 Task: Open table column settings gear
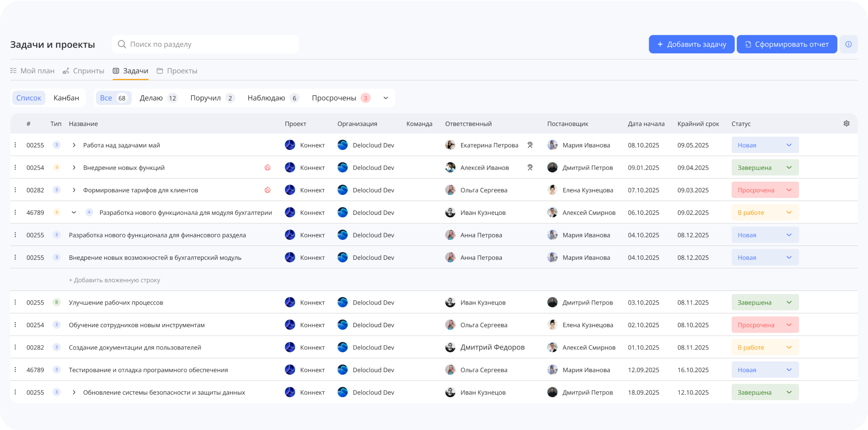846,123
